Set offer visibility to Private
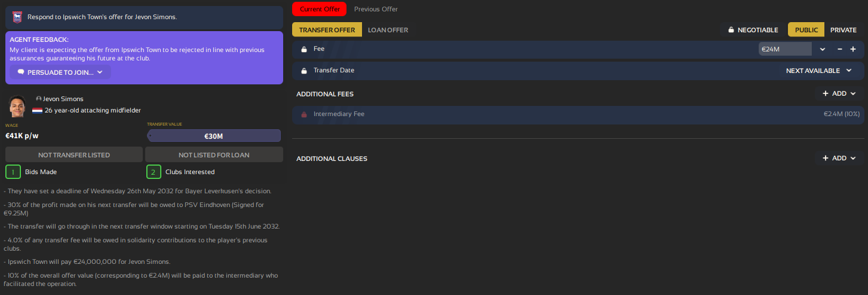Viewport: 868px width, 295px height. pyautogui.click(x=844, y=30)
